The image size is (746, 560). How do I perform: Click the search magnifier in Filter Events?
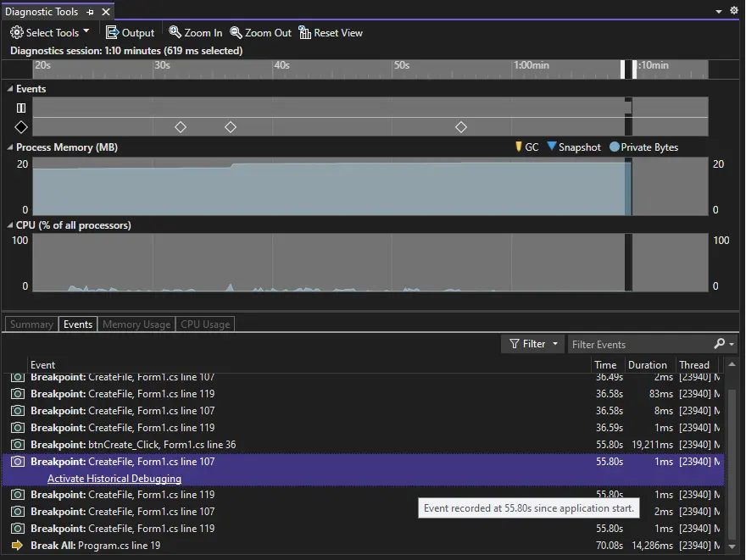click(720, 344)
